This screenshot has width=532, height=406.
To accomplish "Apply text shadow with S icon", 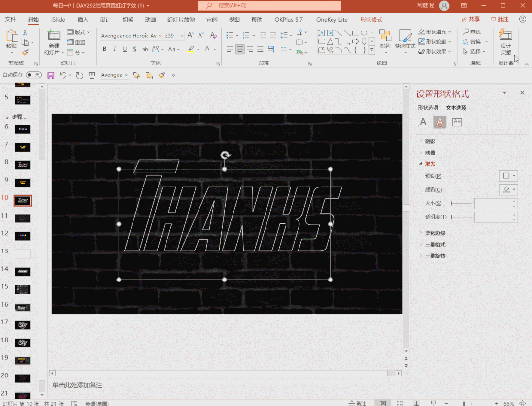I will coord(134,49).
